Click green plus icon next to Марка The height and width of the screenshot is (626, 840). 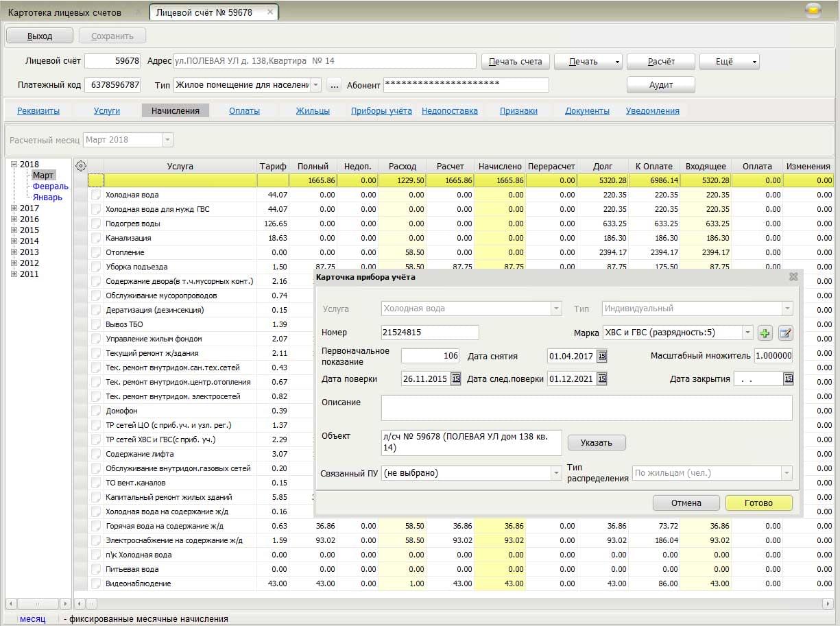(x=765, y=333)
